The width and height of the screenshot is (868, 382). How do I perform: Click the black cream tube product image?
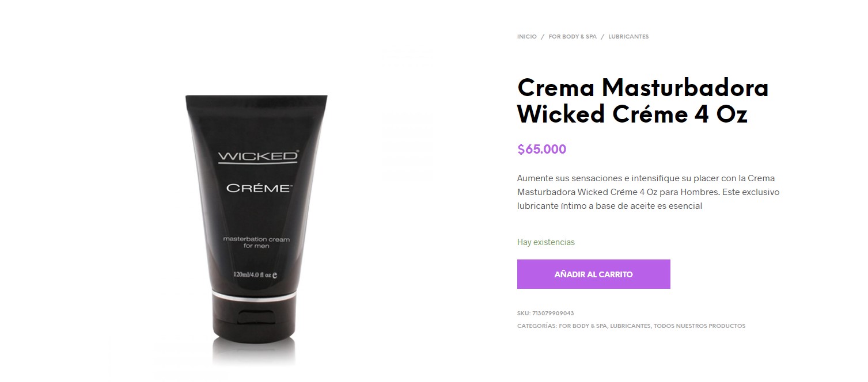pos(256,227)
